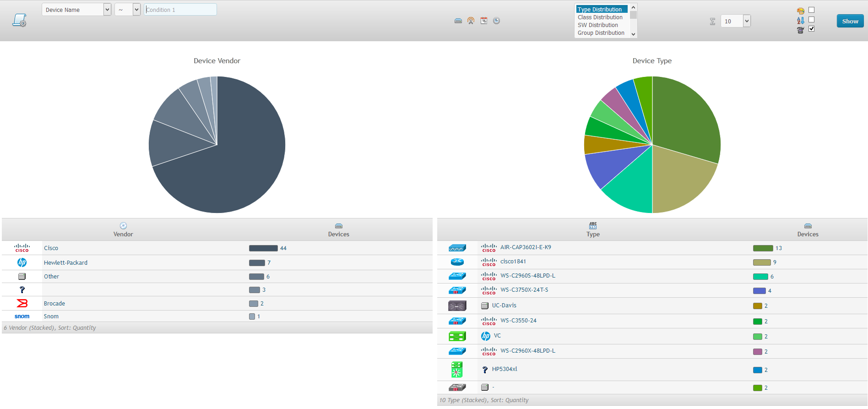Click the Show button
Viewport: 868px width, 409px height.
pyautogui.click(x=850, y=21)
